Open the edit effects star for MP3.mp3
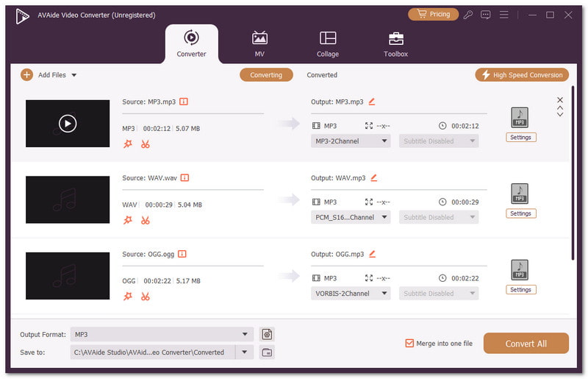Viewport: 588px width, 379px height. (x=128, y=144)
